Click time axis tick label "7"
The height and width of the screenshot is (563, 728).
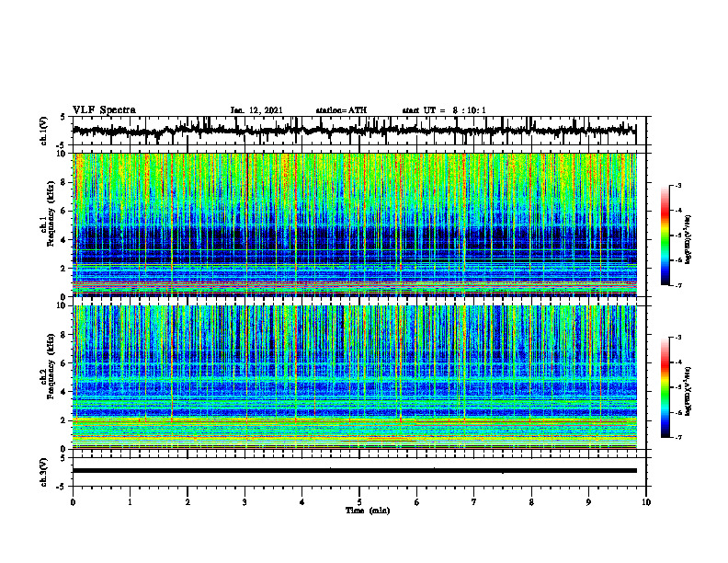point(474,502)
